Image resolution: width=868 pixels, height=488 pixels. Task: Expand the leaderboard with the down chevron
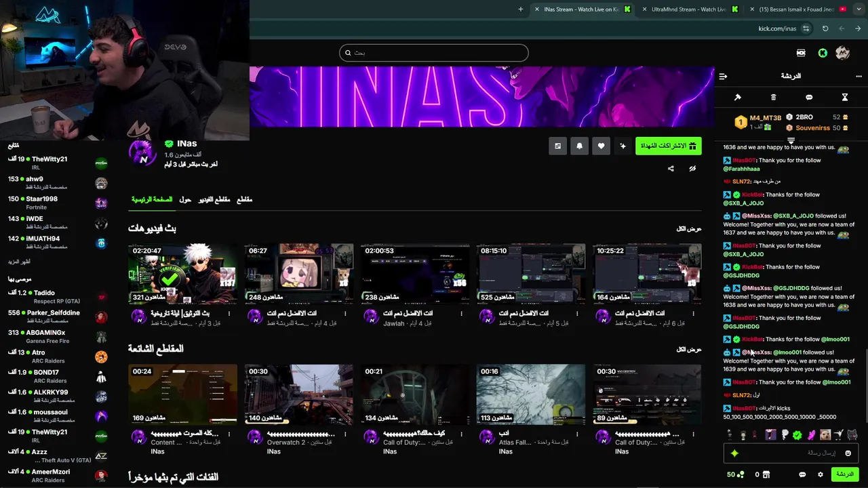coord(791,140)
